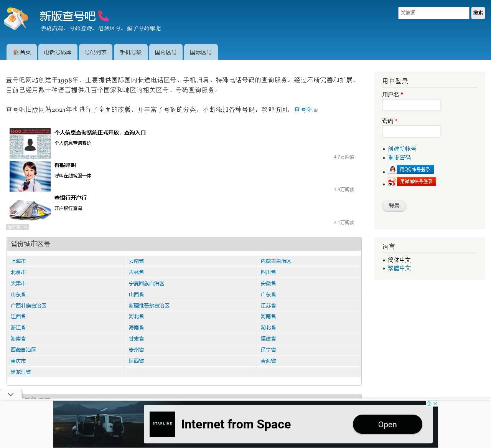Click the 重设密码 link
Screen dimensions: 491x448
(x=399, y=157)
